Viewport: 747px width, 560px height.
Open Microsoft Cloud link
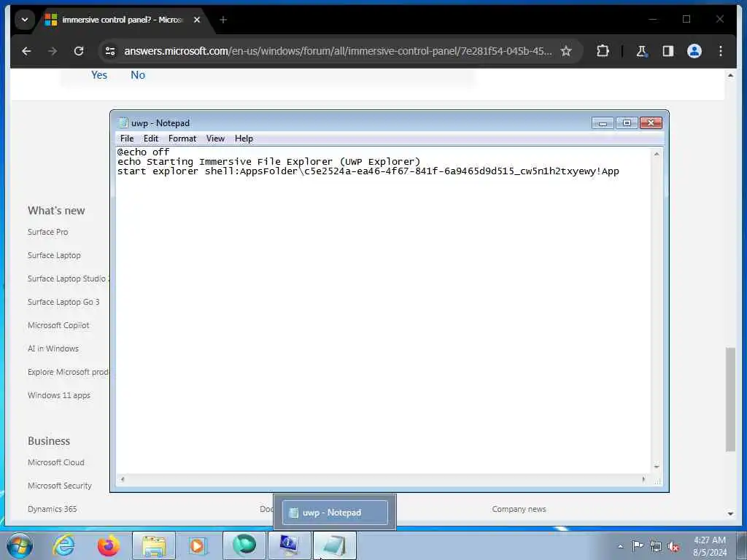(55, 462)
